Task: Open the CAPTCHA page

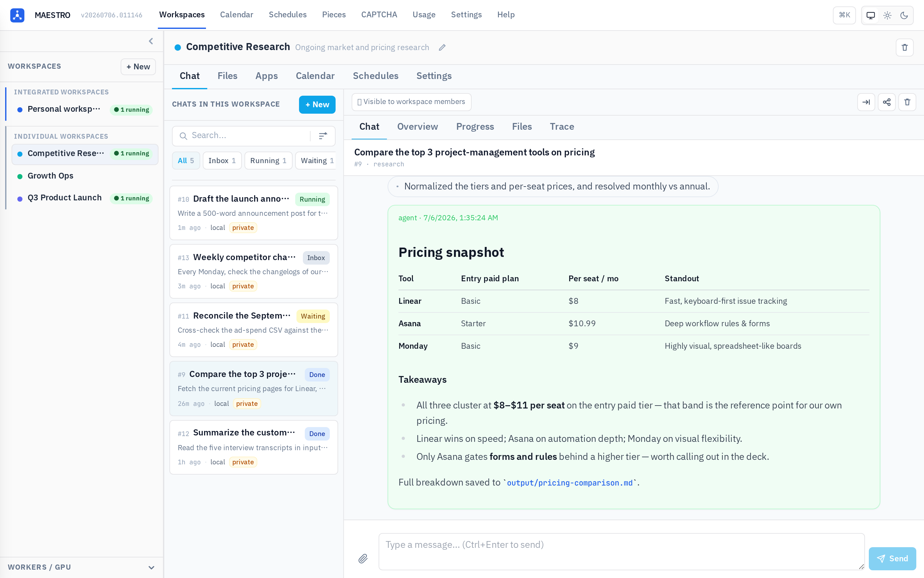Action: (379, 14)
